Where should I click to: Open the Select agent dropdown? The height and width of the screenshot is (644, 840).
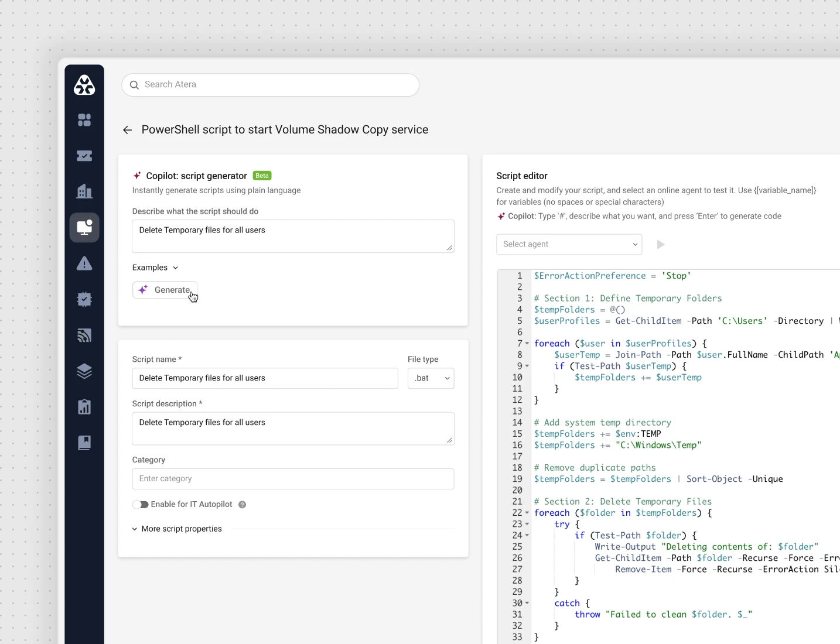tap(569, 244)
